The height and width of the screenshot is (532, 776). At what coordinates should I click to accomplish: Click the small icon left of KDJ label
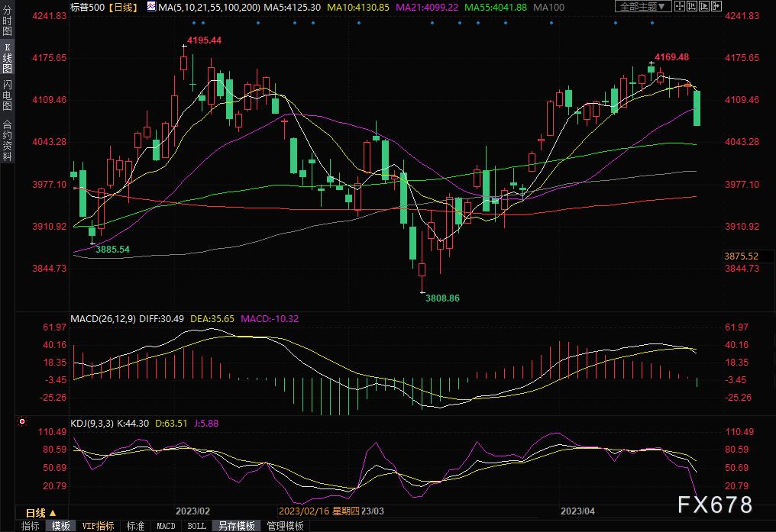[x=22, y=421]
